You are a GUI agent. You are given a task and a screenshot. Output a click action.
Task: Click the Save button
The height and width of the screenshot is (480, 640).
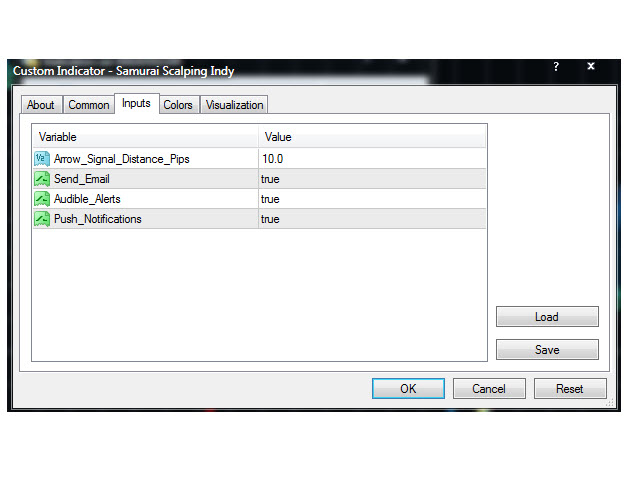click(547, 350)
